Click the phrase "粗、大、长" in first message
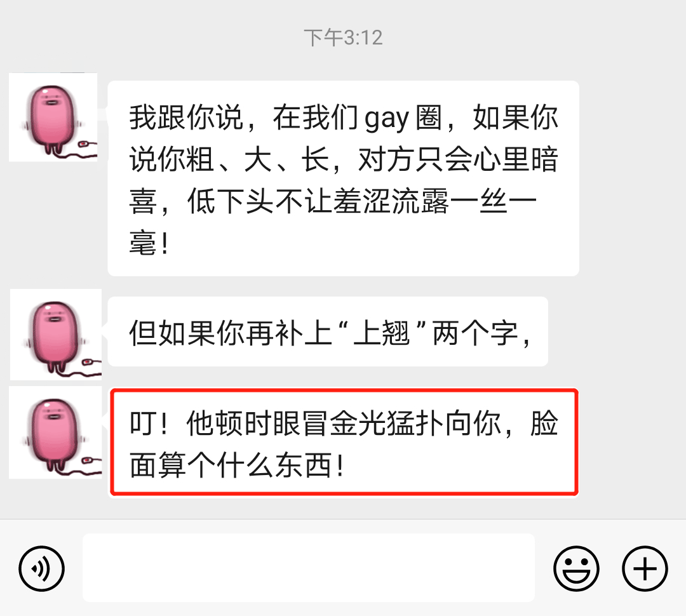 tap(258, 159)
